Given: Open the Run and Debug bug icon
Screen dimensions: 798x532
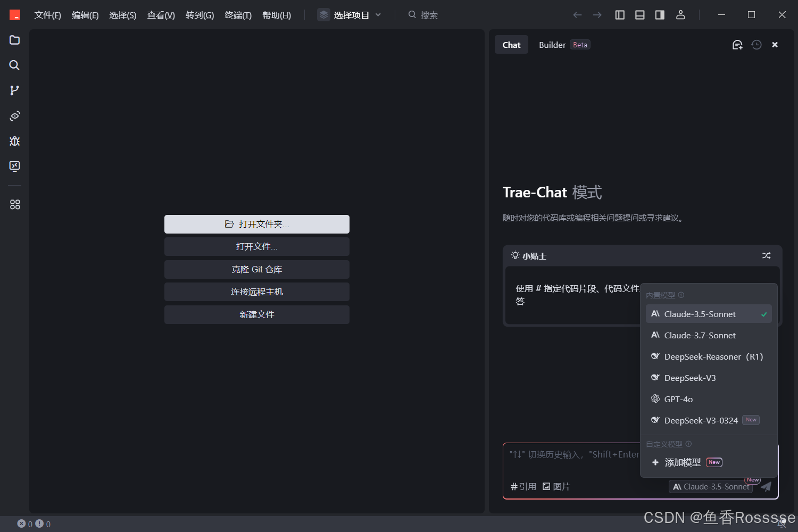Looking at the screenshot, I should 15,141.
